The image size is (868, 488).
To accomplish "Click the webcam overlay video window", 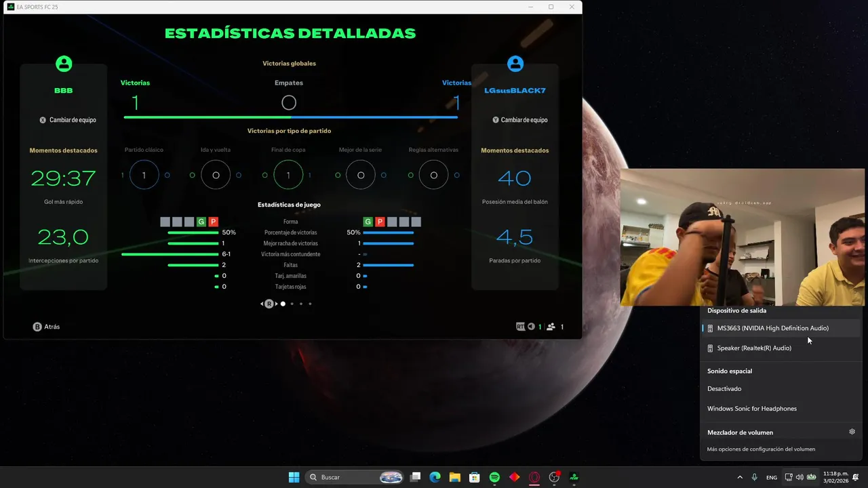I will point(743,237).
